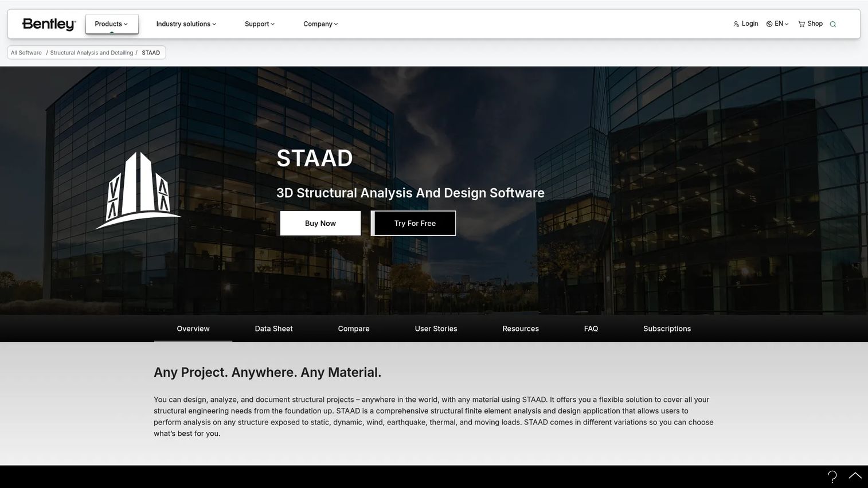Open the All Software breadcrumb link
868x488 pixels.
click(x=26, y=53)
